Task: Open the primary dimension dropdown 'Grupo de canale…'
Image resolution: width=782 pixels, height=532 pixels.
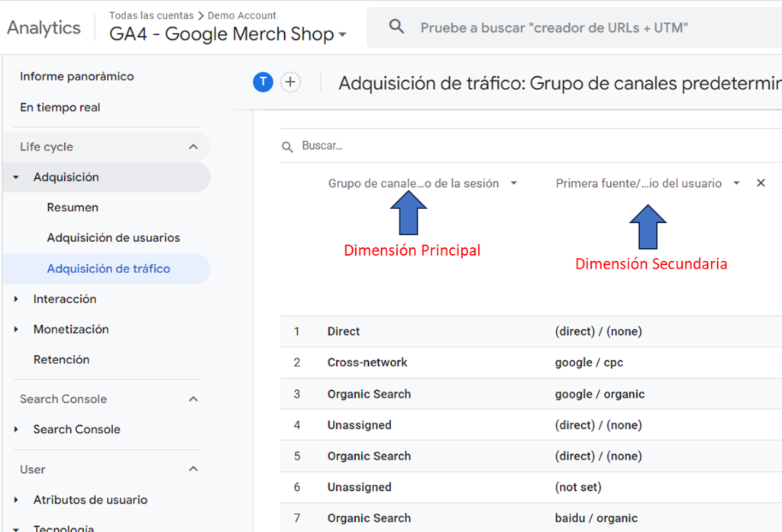Action: coord(422,183)
